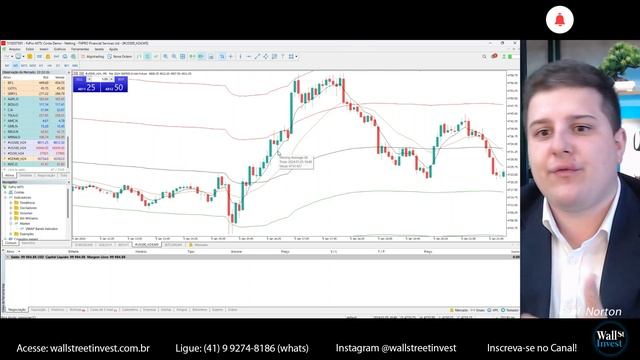Collapse the Indicadores node in Navigator
Image resolution: width=640 pixels, height=360 pixels.
pyautogui.click(x=5, y=198)
